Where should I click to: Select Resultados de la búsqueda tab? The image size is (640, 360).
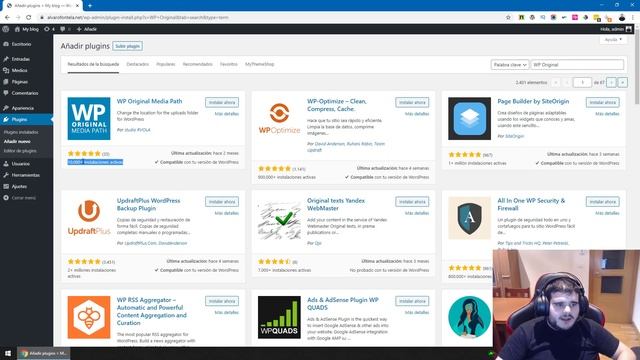[93, 64]
